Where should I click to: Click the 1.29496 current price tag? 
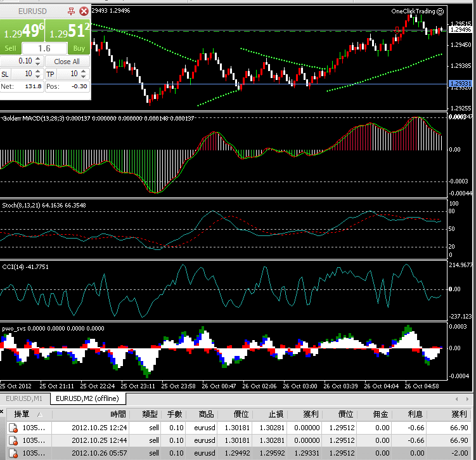click(x=461, y=29)
